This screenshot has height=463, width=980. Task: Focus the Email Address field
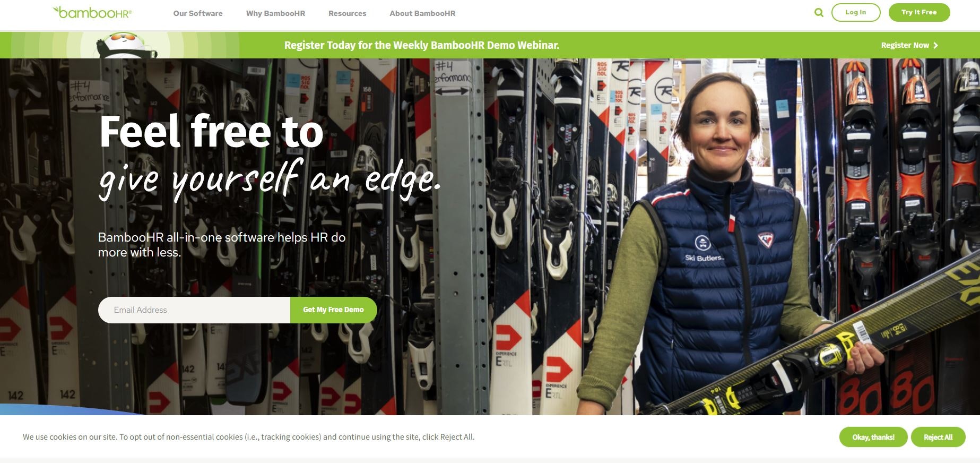[194, 310]
